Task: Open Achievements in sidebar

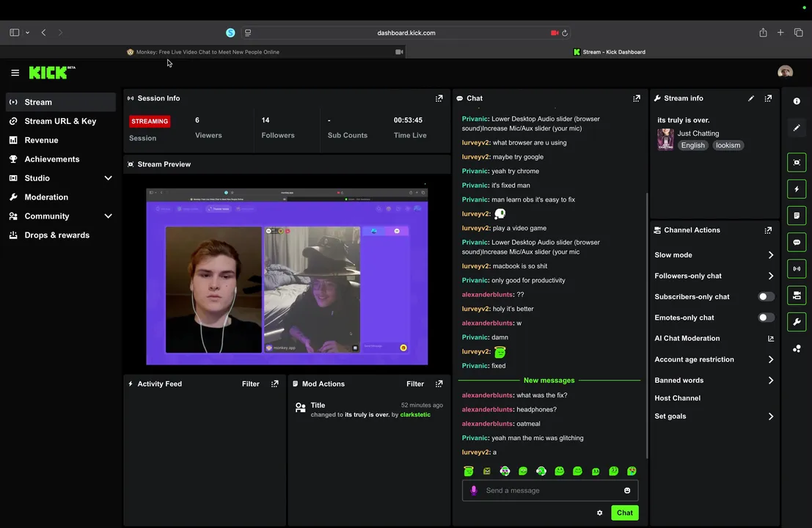Action: 61,159
